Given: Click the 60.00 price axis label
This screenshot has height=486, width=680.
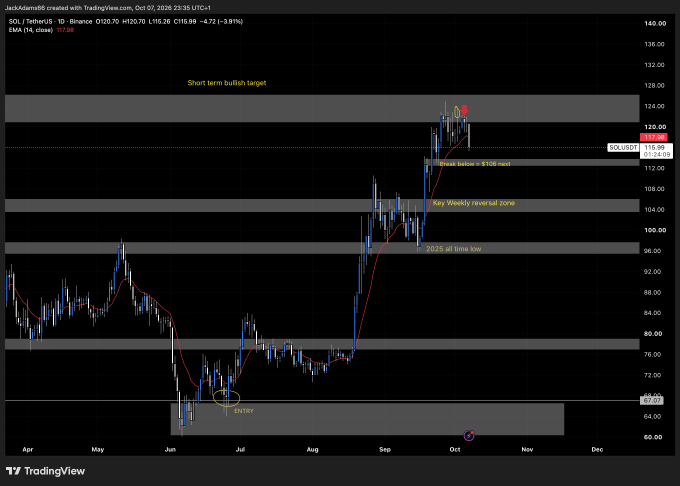Looking at the screenshot, I should 653,437.
